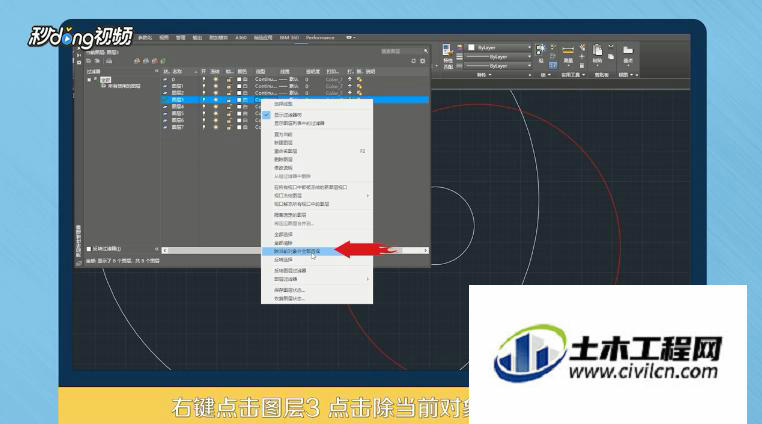Toggle On bulb for 图层1

point(204,86)
